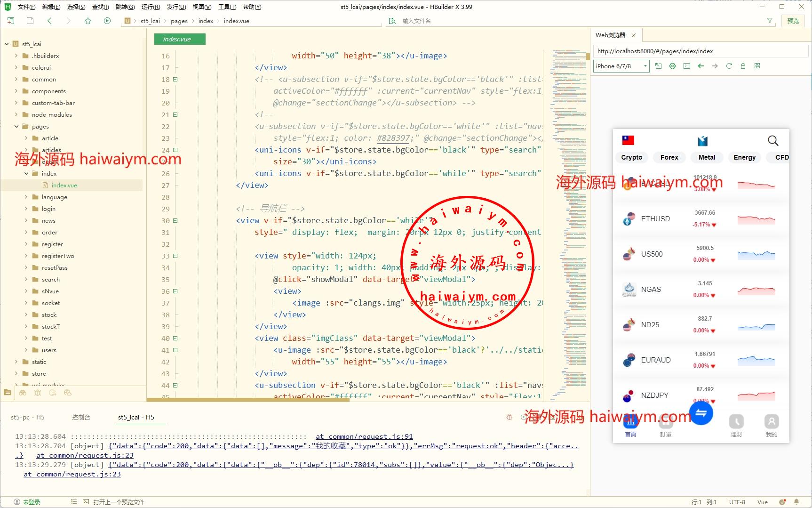Toggle code fold at line 18
812x508 pixels.
pyautogui.click(x=175, y=80)
